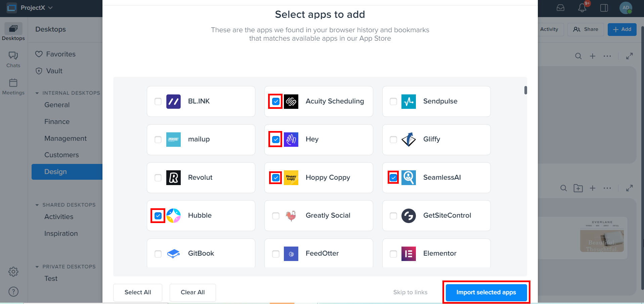Open the search magnifier near Activity
Screen dimensions: 644x304
[x=578, y=56]
